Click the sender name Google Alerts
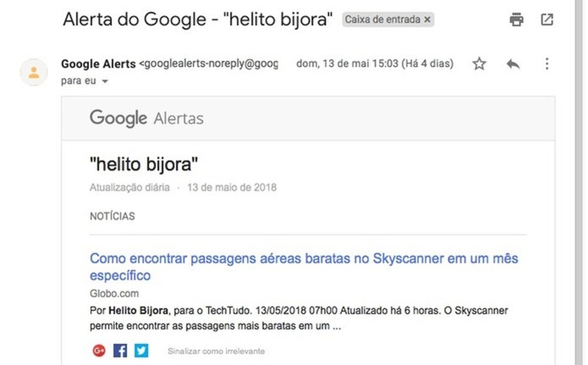 (99, 63)
